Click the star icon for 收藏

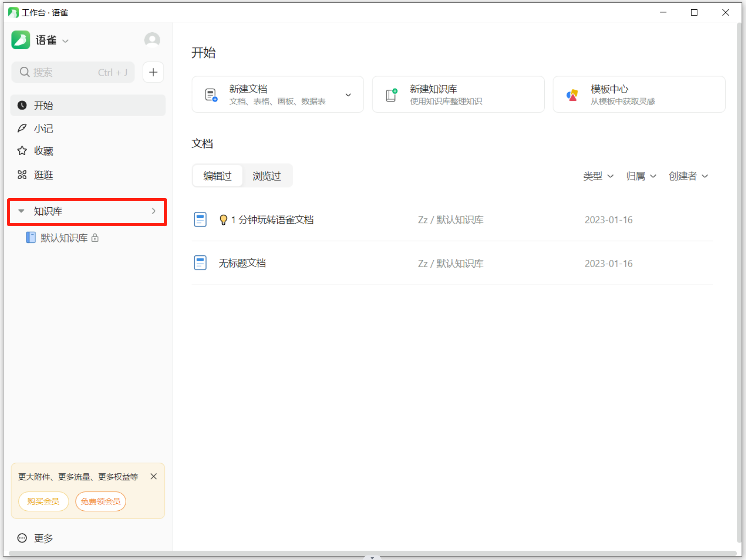(22, 151)
